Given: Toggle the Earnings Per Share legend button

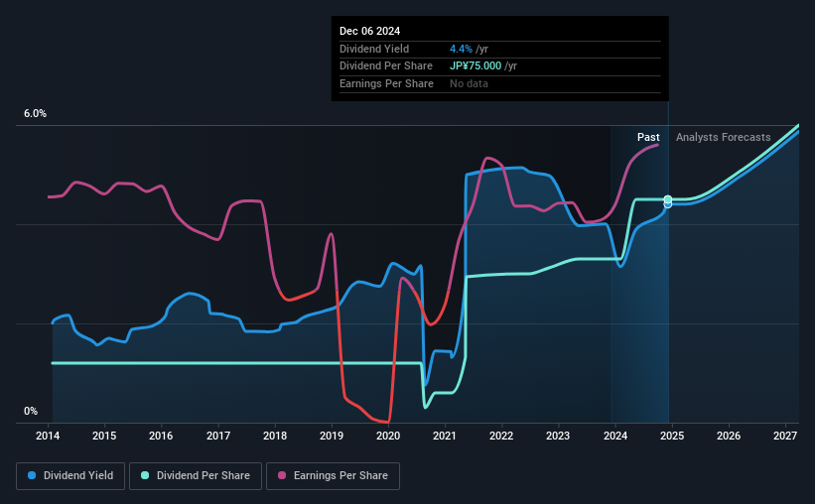Looking at the screenshot, I should pos(333,476).
